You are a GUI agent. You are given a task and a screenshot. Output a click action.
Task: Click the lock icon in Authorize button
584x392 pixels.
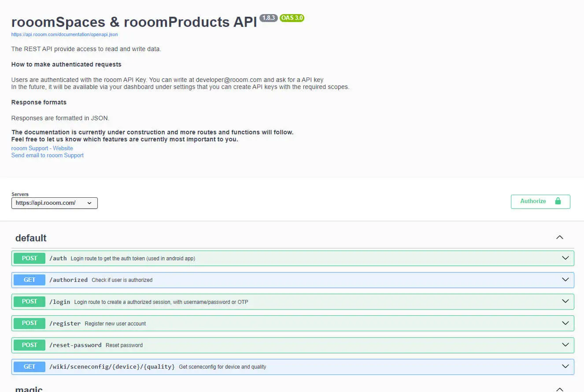pos(558,201)
